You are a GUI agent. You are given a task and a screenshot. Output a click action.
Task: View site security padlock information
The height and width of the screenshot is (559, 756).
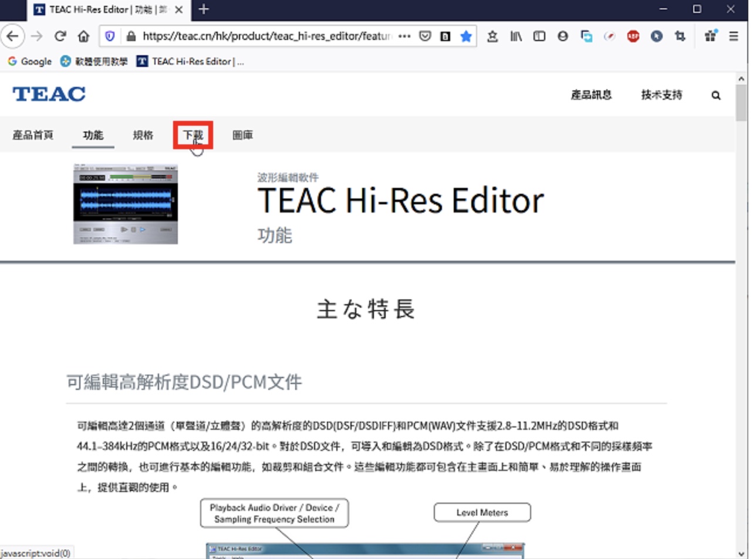[131, 36]
